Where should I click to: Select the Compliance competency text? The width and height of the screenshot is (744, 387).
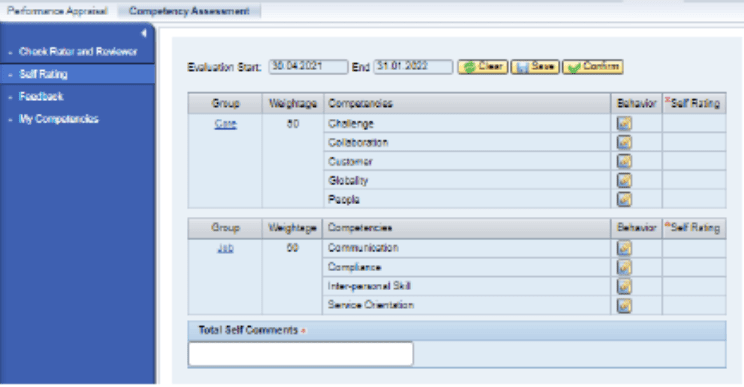(x=354, y=267)
